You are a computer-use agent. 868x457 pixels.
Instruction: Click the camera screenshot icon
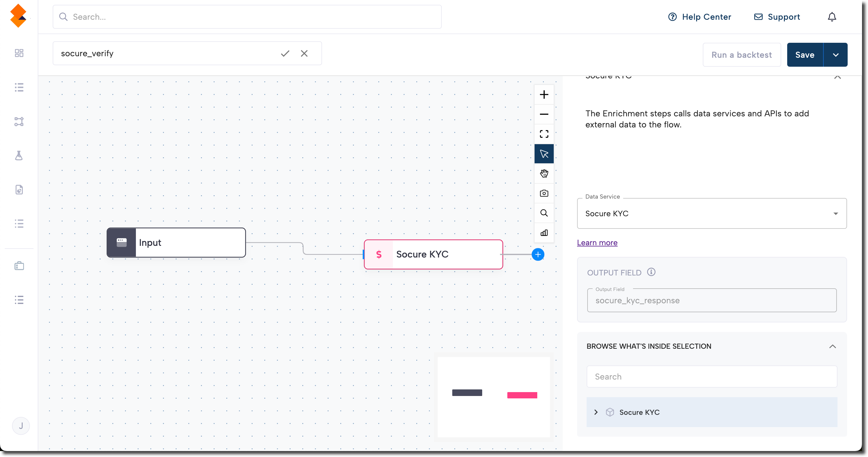click(544, 193)
